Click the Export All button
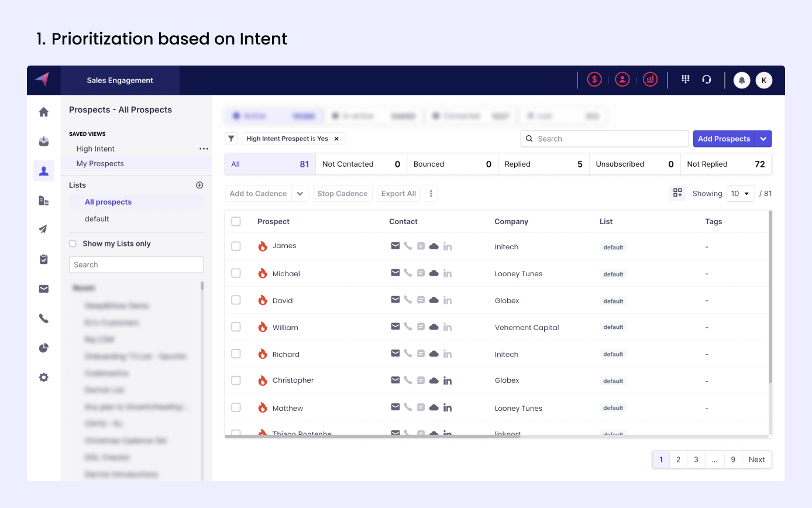The image size is (812, 508). point(398,193)
